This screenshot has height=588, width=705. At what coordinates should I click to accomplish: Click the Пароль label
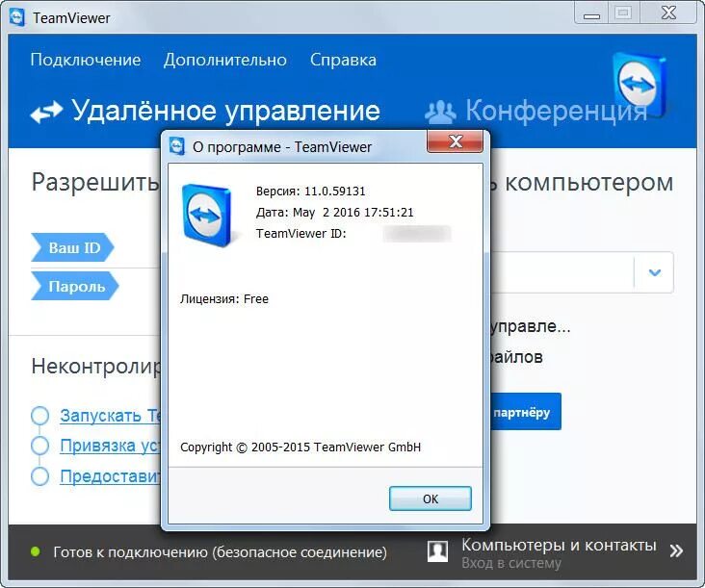coord(74,286)
